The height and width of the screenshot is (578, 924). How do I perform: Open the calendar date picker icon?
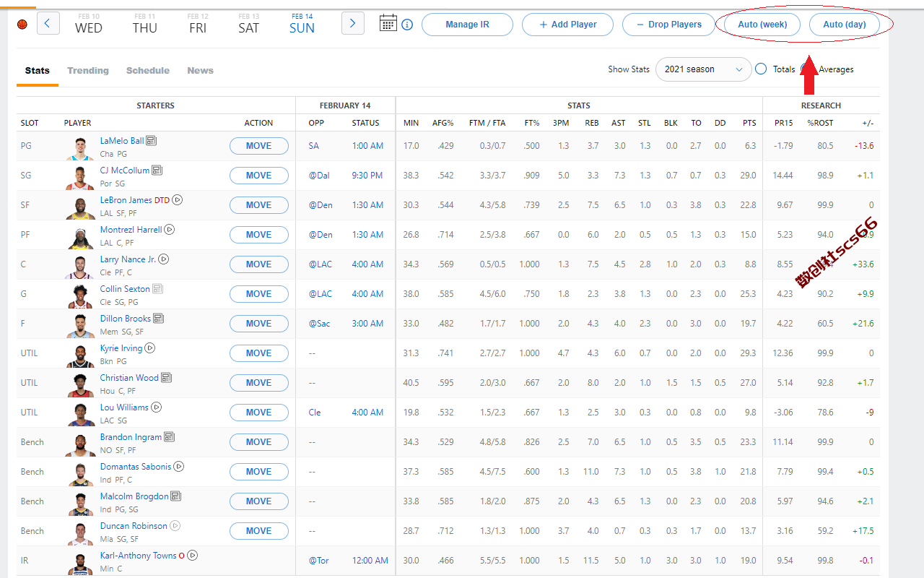388,23
